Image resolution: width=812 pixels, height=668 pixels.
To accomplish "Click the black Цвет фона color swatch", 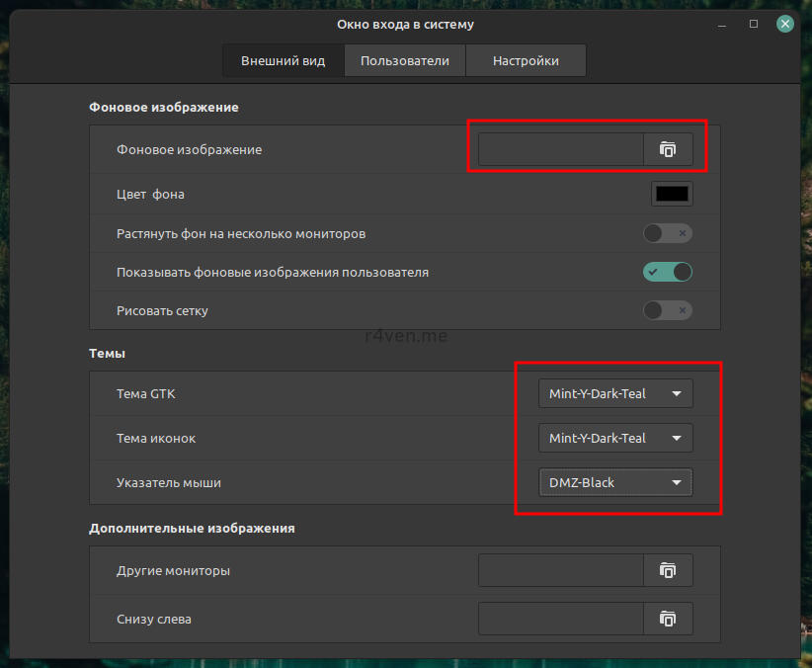I will [672, 194].
